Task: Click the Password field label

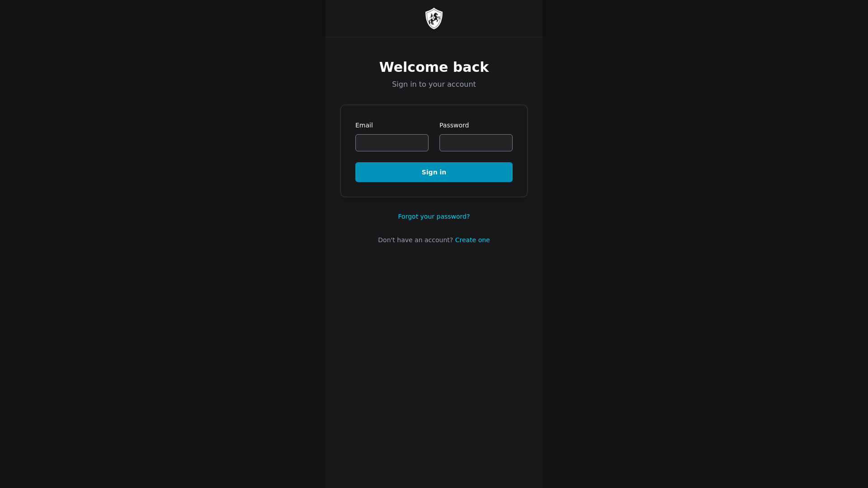Action: (x=454, y=125)
